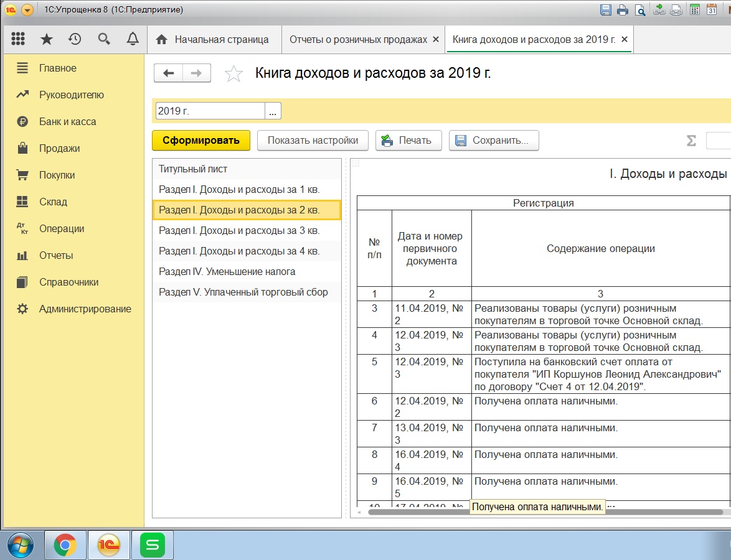The height and width of the screenshot is (560, 731).
Task: Open the calculator icon in title bar
Action: (694, 10)
